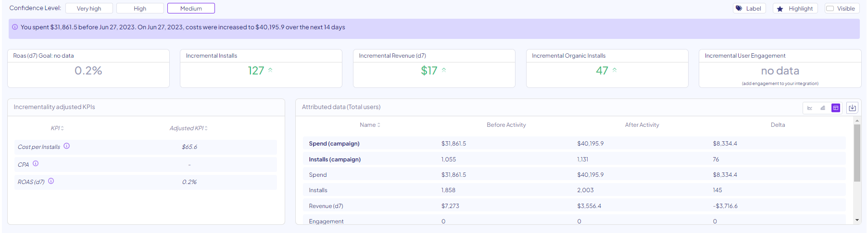Click the 2,003 installs after value

(x=585, y=190)
